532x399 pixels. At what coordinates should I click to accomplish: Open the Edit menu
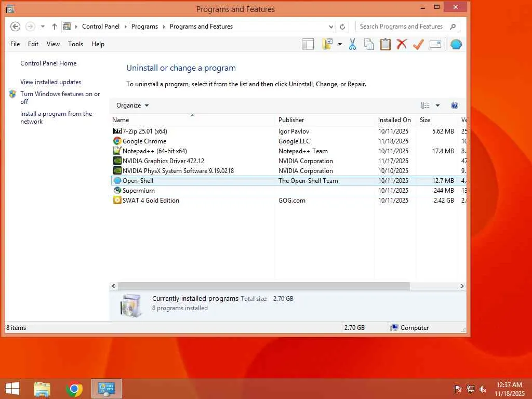33,44
